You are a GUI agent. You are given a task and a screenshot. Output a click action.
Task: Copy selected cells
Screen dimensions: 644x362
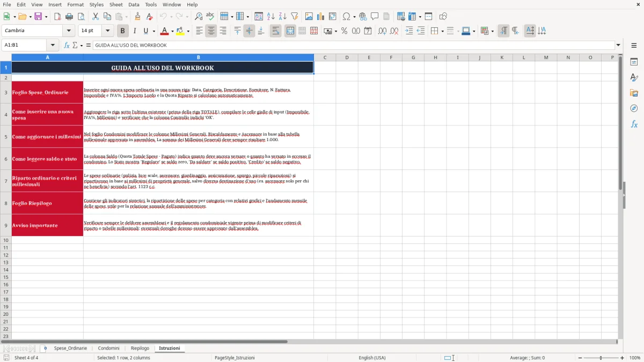point(107,17)
